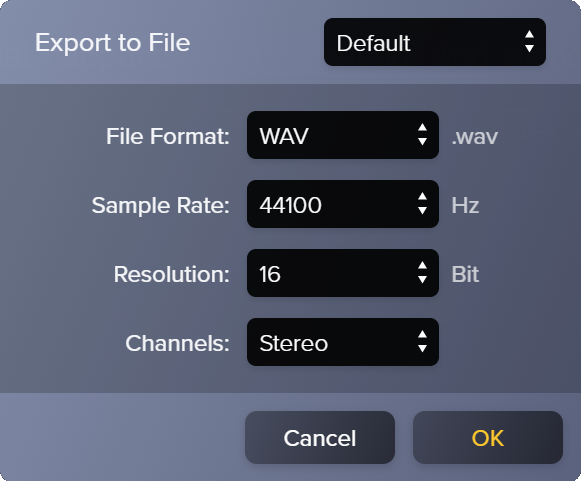Click the up arrow in the Resolution field

tap(422, 266)
